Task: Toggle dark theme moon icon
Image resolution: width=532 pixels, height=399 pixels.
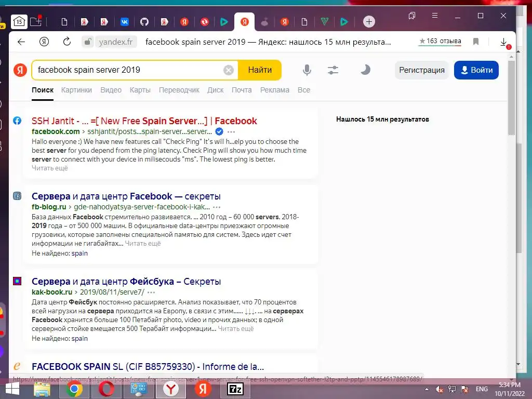Action: pos(365,70)
